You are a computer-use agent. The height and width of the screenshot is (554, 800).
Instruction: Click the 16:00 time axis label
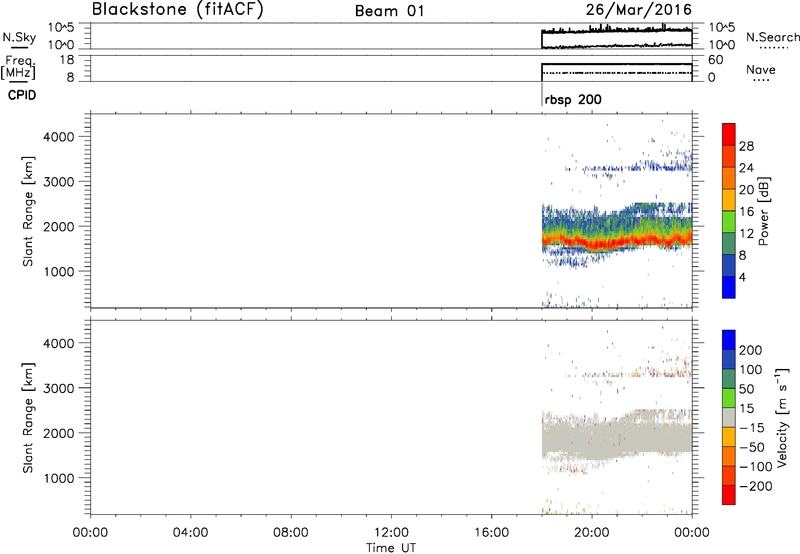[491, 533]
